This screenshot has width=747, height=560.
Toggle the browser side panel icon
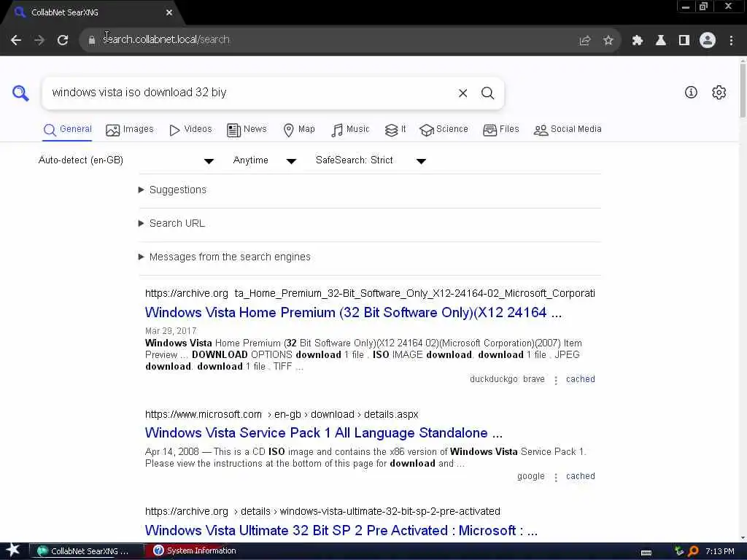coord(684,41)
